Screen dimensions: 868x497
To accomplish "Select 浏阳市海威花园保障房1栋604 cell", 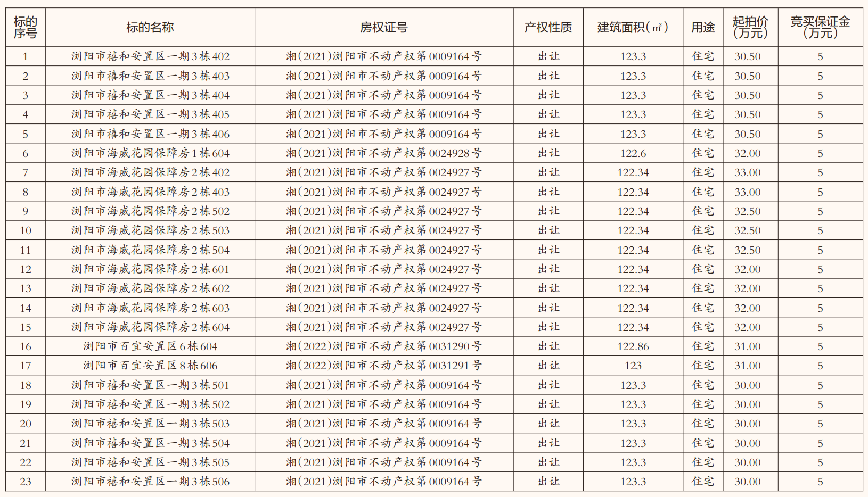I will pos(150,153).
